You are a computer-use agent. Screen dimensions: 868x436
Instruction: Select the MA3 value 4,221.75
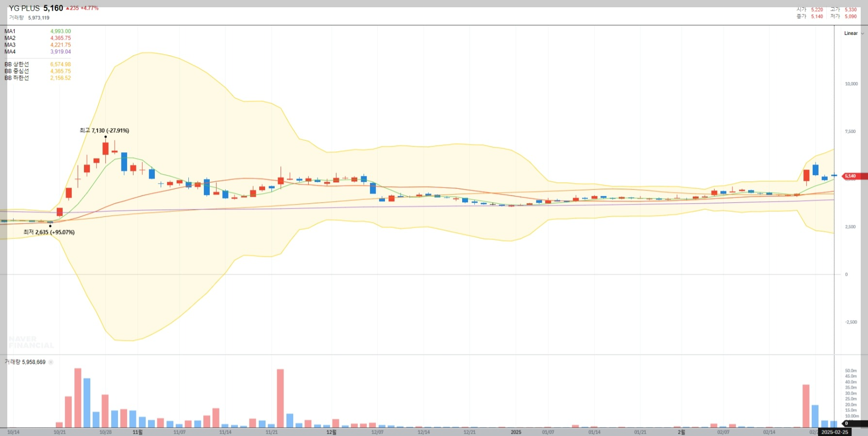61,45
